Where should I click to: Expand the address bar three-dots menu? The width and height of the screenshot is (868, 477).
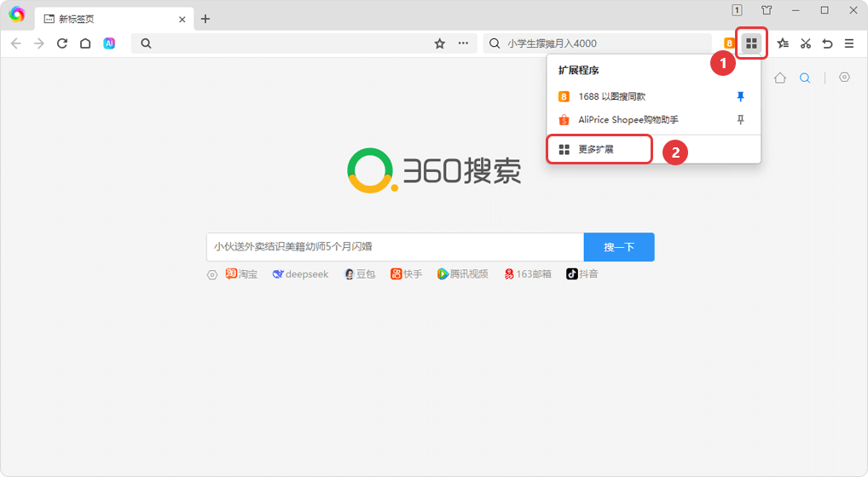463,43
